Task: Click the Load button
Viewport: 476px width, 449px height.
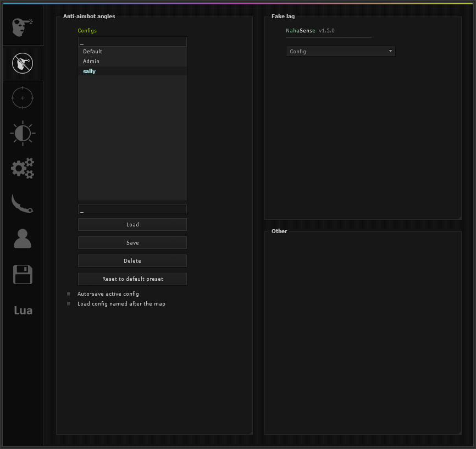Action: coord(132,224)
